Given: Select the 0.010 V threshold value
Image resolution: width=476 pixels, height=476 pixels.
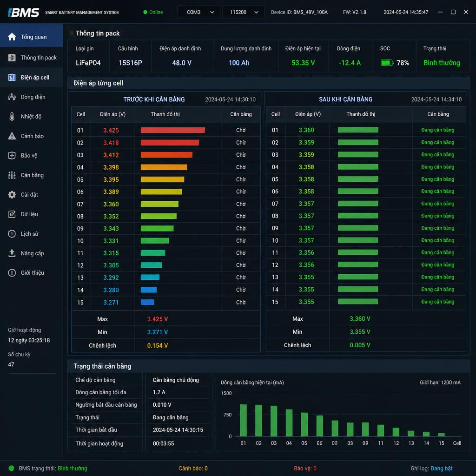Looking at the screenshot, I should coord(162,405).
